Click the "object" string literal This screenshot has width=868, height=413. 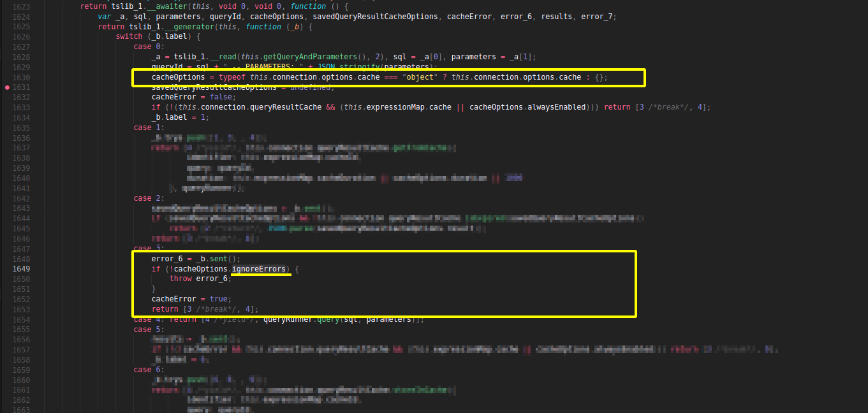pos(420,77)
